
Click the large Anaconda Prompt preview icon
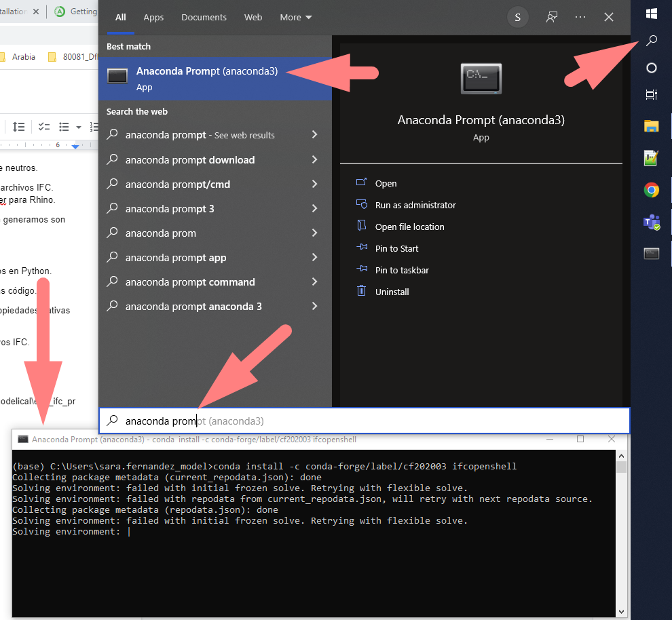481,79
